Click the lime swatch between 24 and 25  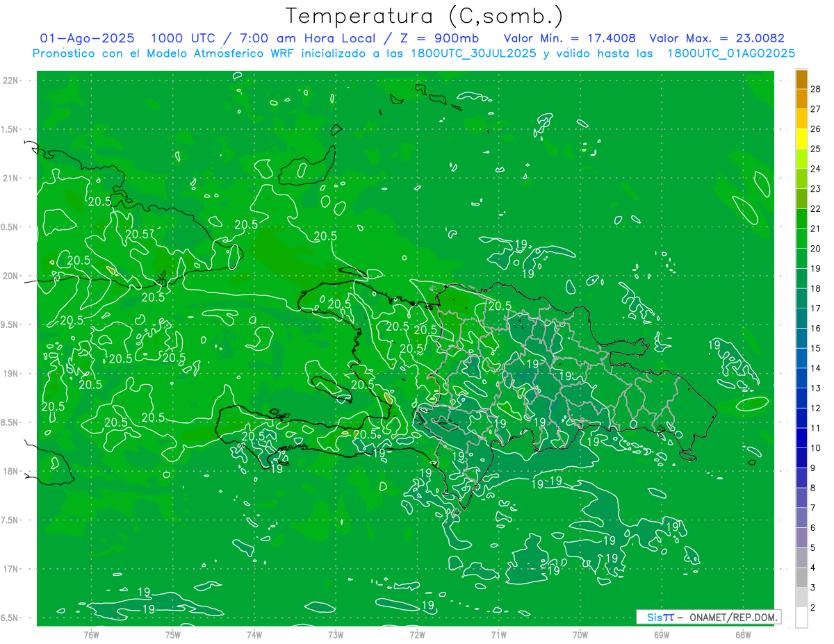coord(801,159)
